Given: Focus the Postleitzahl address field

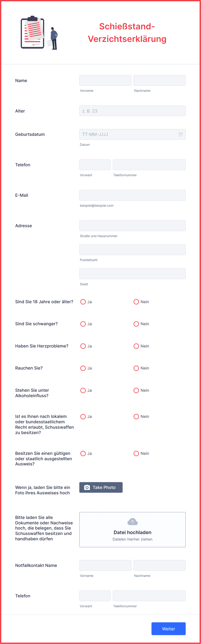Looking at the screenshot, I should (132, 250).
